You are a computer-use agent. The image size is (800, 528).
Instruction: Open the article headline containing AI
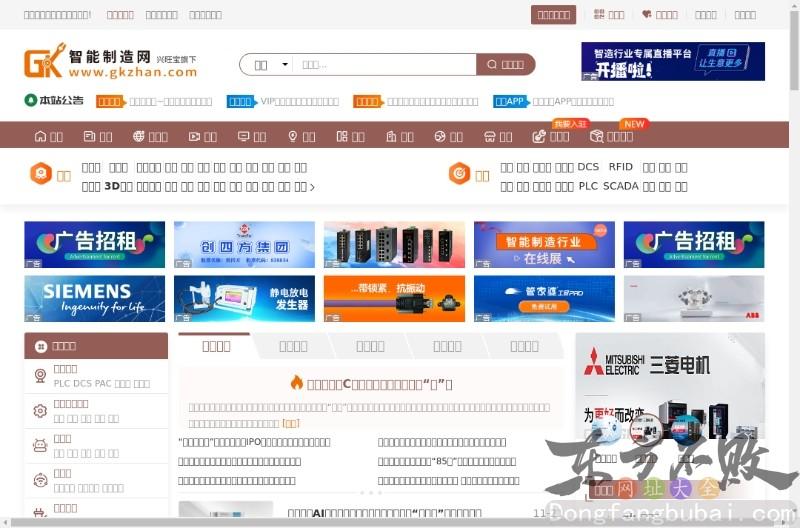384,513
